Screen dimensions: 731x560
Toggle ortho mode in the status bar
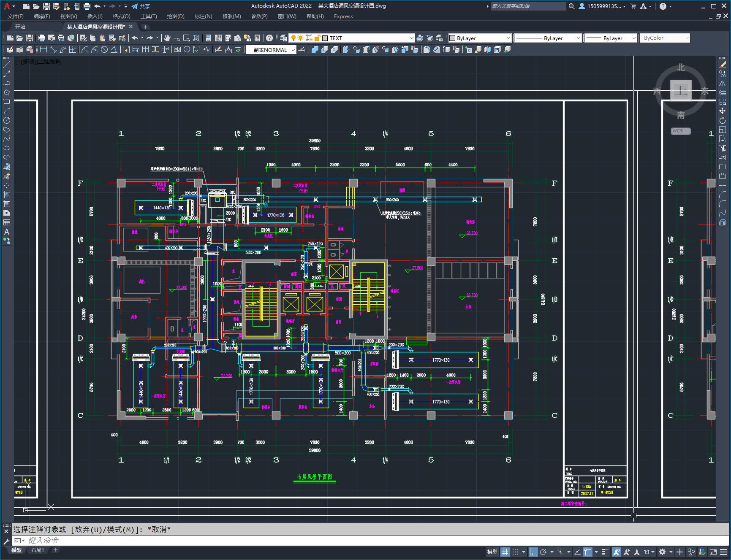click(x=533, y=552)
